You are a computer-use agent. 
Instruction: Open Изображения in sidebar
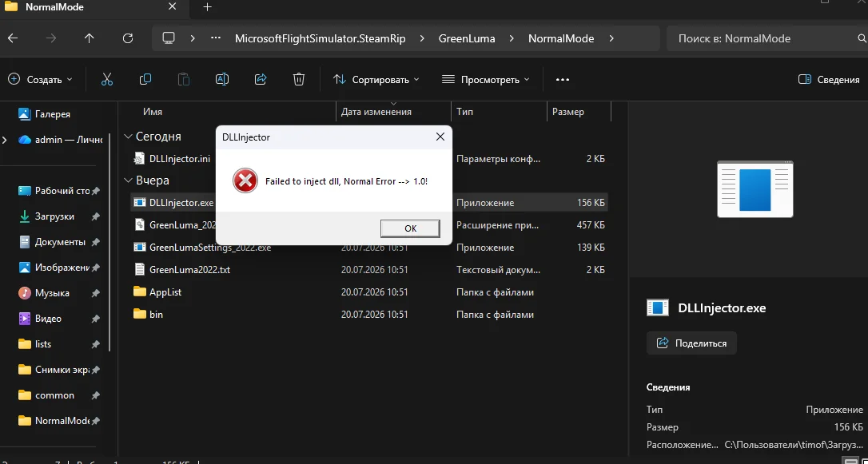(62, 268)
